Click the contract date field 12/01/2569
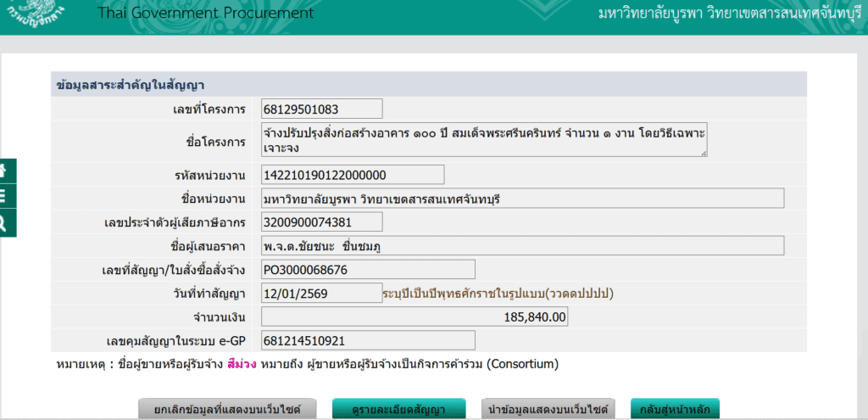The width and height of the screenshot is (868, 420). pos(321,294)
